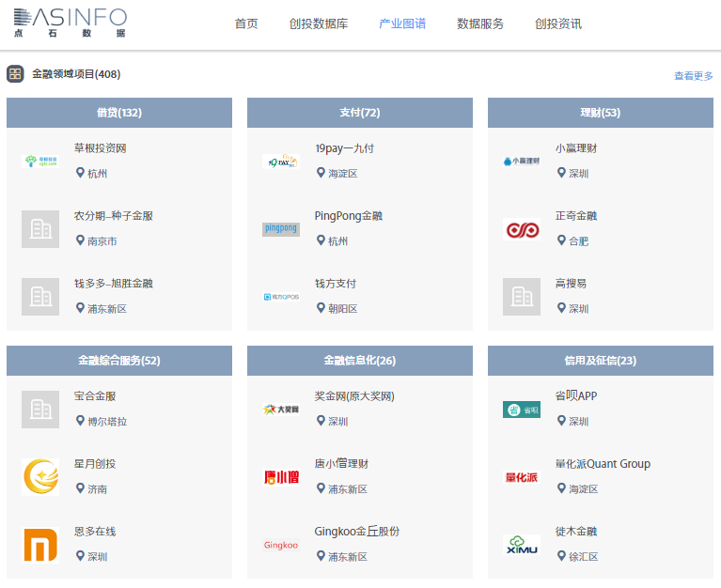Screen dimensions: 721x588
Task: Open the 正奇金融 project name
Action: pos(576,216)
